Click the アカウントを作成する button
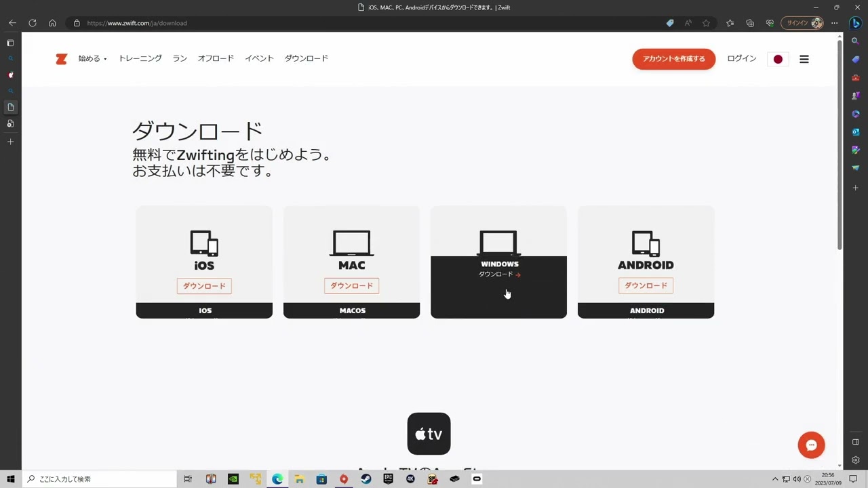This screenshot has width=868, height=488. coord(673,59)
